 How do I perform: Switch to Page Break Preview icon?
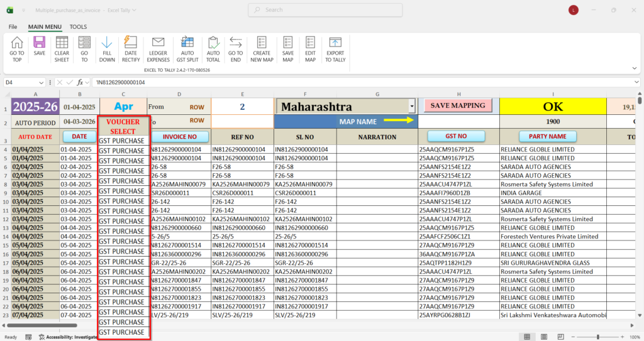[560, 337]
